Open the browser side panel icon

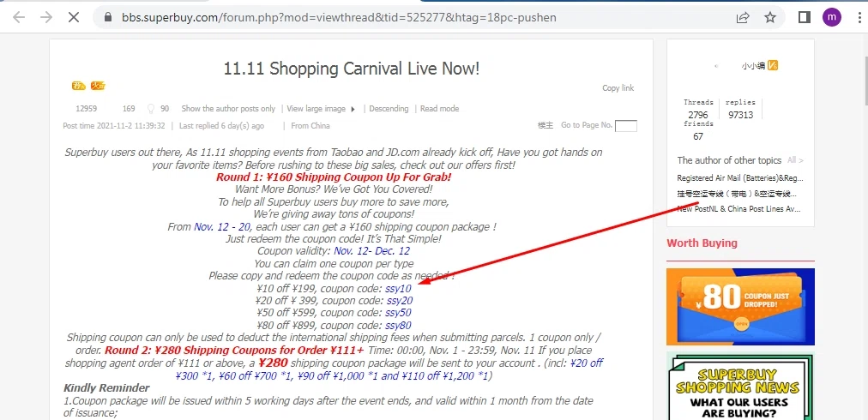(805, 17)
